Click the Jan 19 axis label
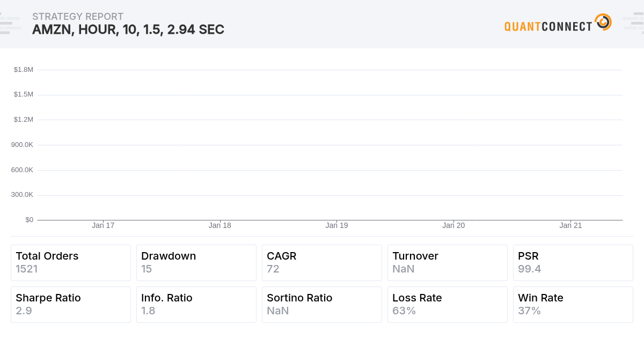 tap(336, 225)
